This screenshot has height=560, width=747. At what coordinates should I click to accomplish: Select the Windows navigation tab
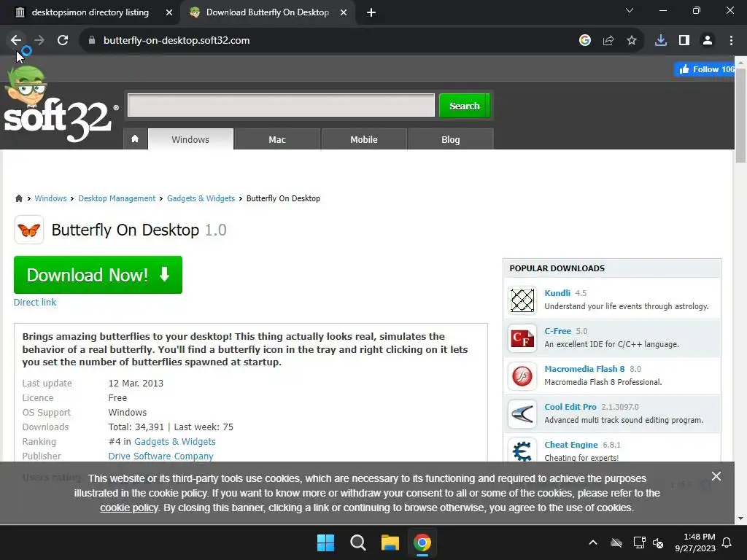click(190, 139)
